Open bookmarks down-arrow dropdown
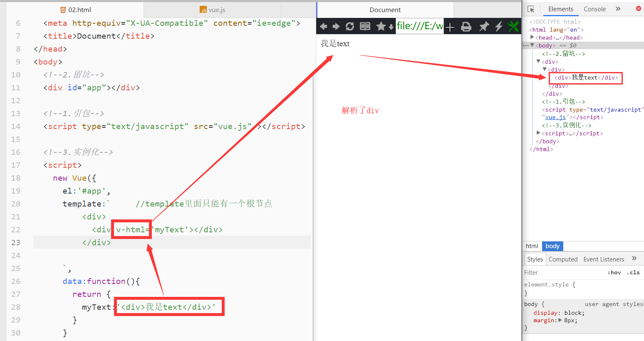Screen dimensions: 644x341 tap(391, 27)
